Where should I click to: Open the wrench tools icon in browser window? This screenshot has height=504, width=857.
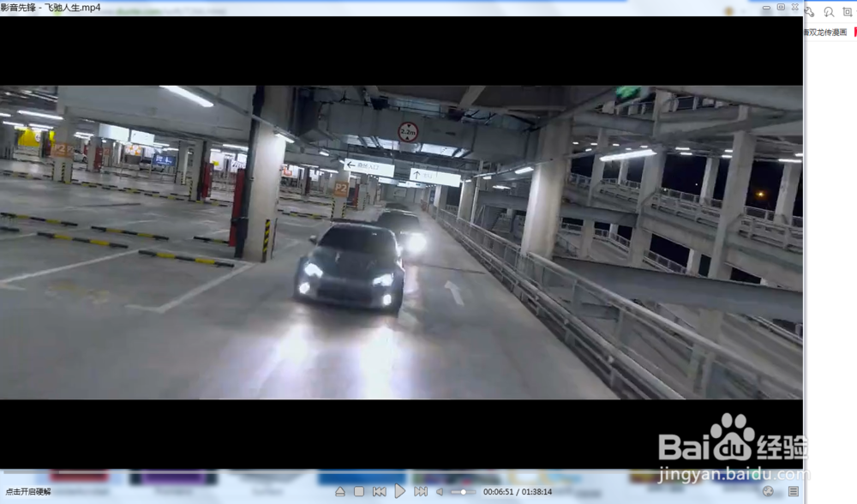pyautogui.click(x=810, y=11)
